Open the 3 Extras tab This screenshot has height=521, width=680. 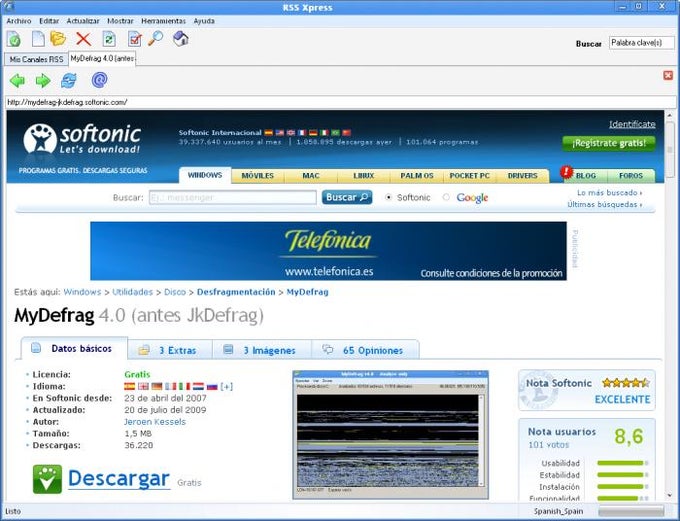click(170, 350)
